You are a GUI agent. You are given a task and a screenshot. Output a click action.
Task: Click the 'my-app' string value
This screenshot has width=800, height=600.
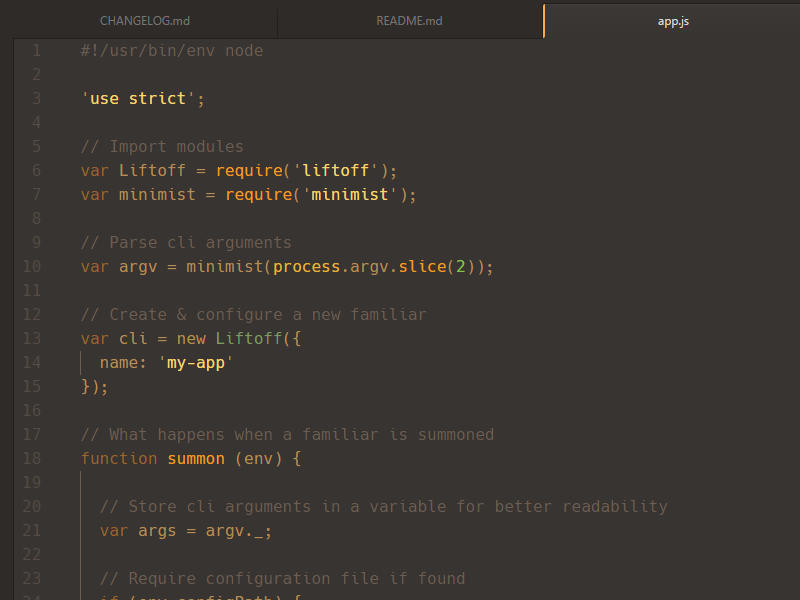(x=195, y=362)
